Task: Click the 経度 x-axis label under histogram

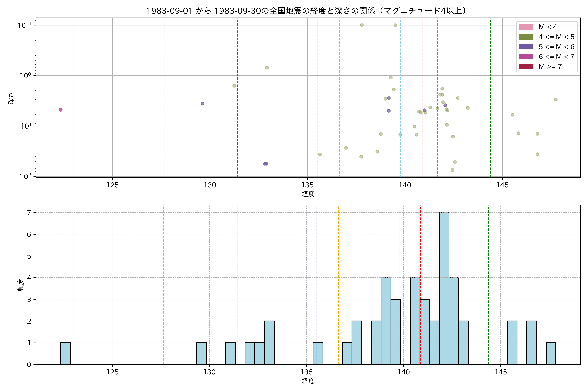Action: (x=308, y=381)
